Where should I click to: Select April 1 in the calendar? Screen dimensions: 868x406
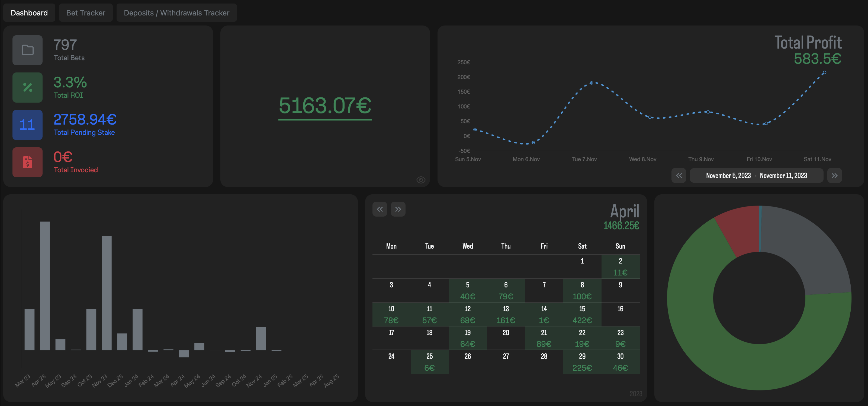(x=582, y=267)
